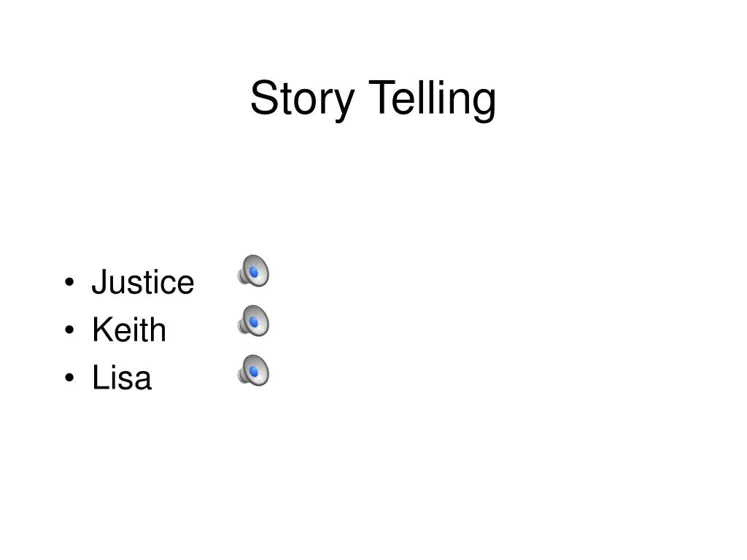Click the blue center of Justice's speaker

pos(254,273)
